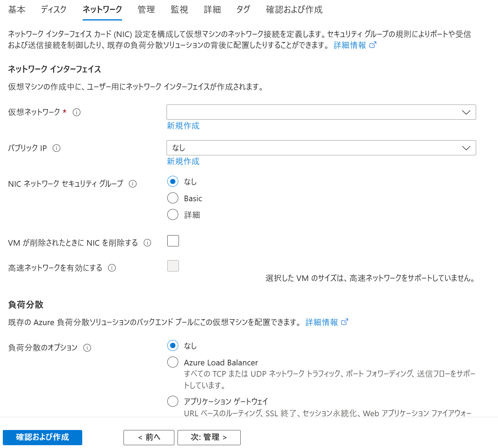The image size is (498, 448).
Task: Select なし for 負荷分散のオプション
Action: [x=173, y=345]
